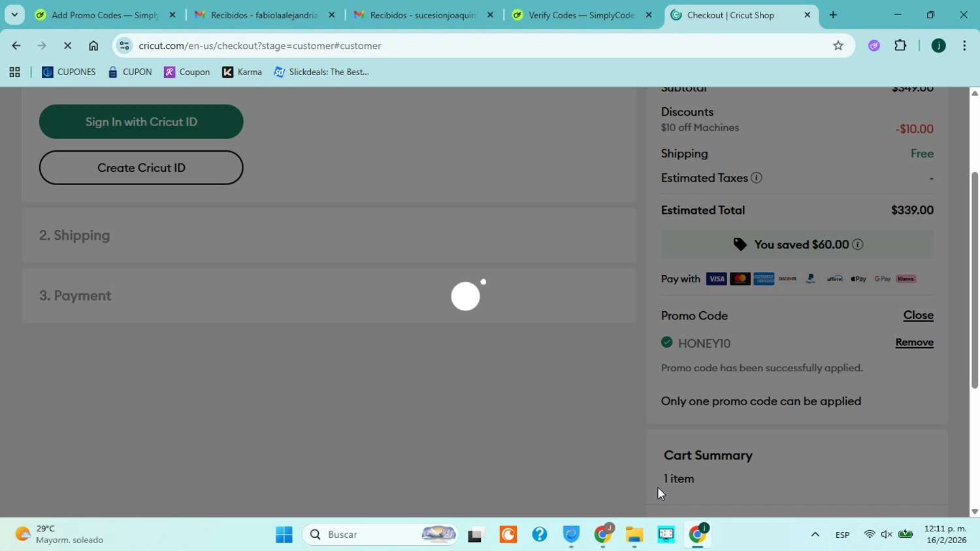
Task: Open the purple browser extension icon
Action: (874, 46)
